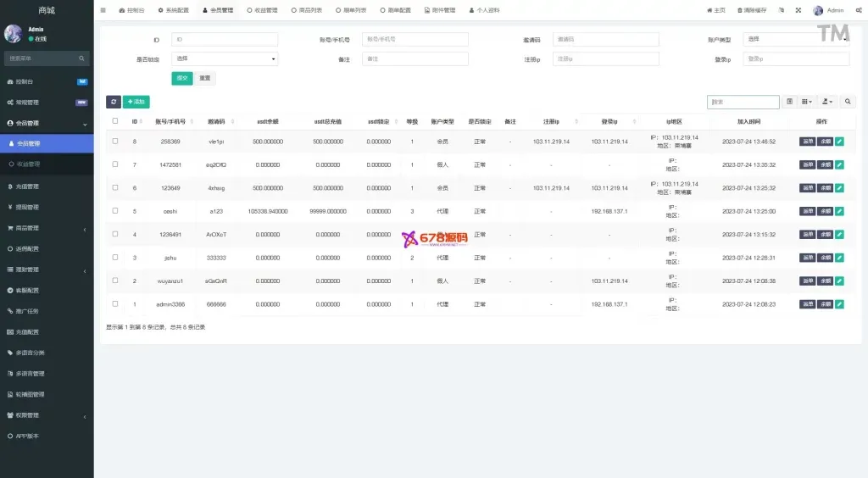This screenshot has width=868, height=478.
Task: Expand the 商品管理 sidebar menu
Action: click(47, 228)
